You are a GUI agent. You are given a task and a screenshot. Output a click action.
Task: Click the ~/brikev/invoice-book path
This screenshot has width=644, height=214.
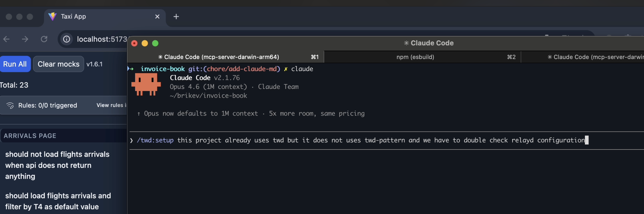(208, 96)
